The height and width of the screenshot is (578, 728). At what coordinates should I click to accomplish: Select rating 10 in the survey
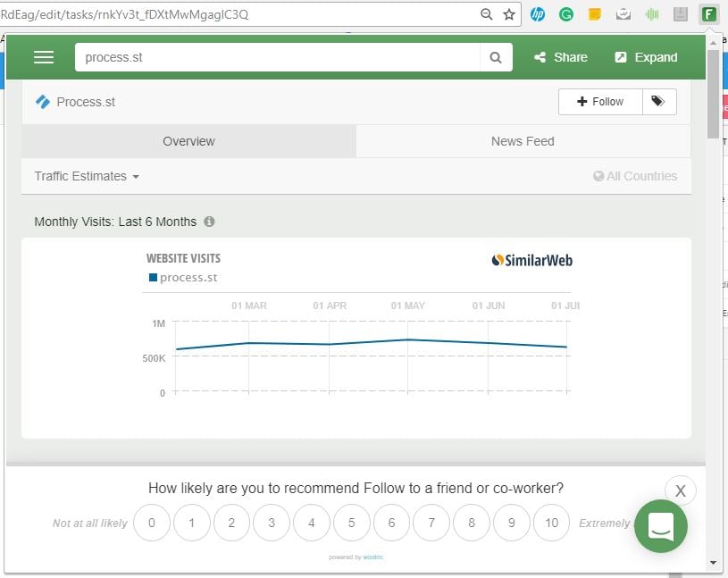click(551, 523)
